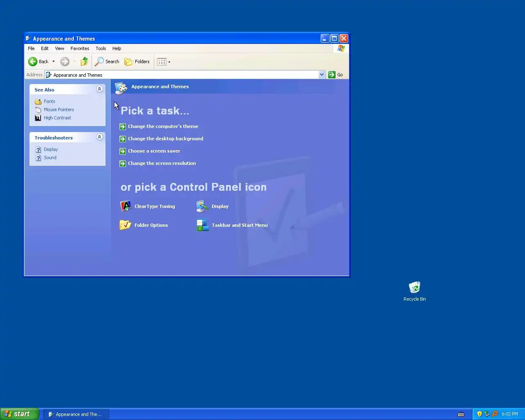525x420 pixels.
Task: Click the Display troubleshooter help icon
Action: [38, 149]
